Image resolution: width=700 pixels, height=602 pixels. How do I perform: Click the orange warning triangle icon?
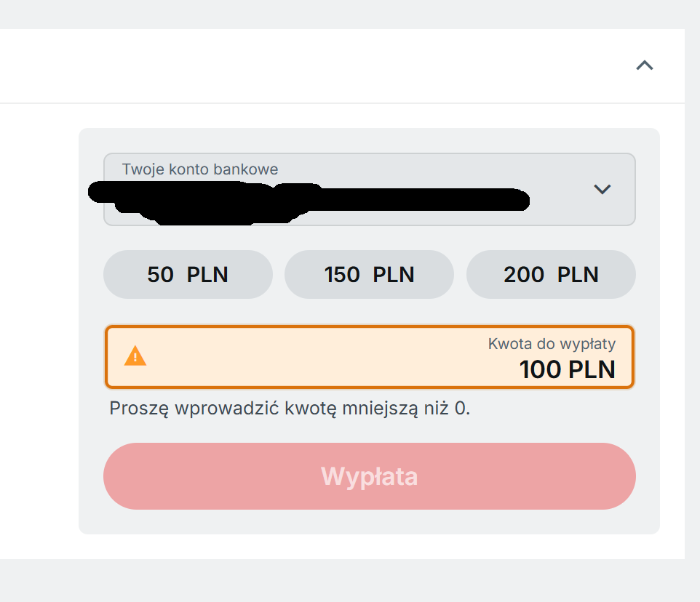click(135, 356)
